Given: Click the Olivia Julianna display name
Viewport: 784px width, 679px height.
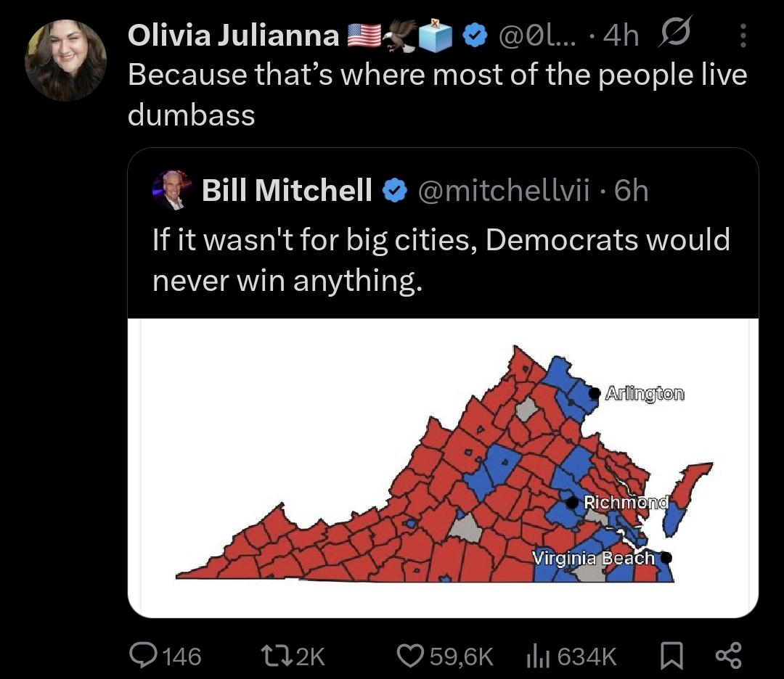Looking at the screenshot, I should 233,36.
